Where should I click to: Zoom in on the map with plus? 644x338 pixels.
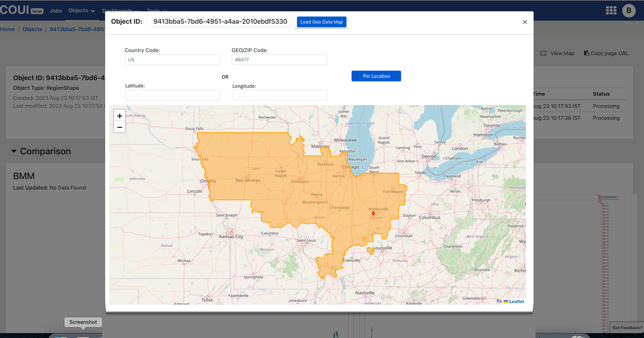pyautogui.click(x=120, y=116)
